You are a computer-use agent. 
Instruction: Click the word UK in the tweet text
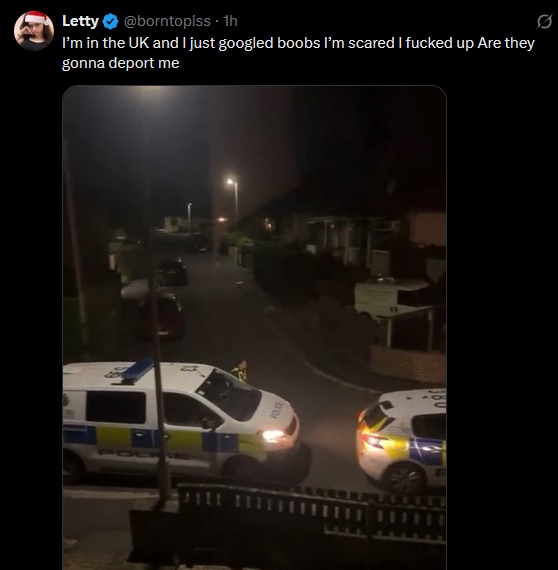(139, 43)
